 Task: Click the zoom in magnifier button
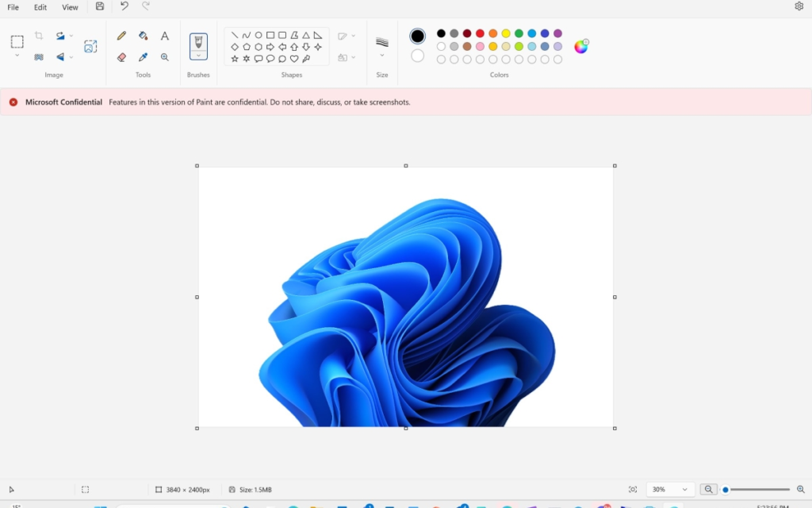[801, 489]
